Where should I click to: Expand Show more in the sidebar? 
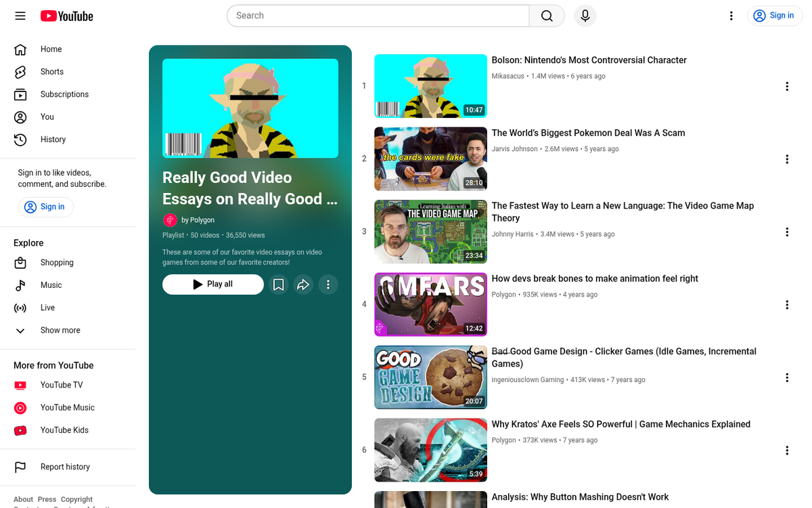pyautogui.click(x=60, y=331)
